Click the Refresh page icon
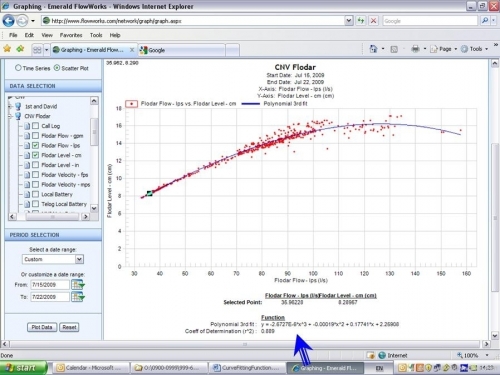The height and width of the screenshot is (375, 500). click(361, 21)
